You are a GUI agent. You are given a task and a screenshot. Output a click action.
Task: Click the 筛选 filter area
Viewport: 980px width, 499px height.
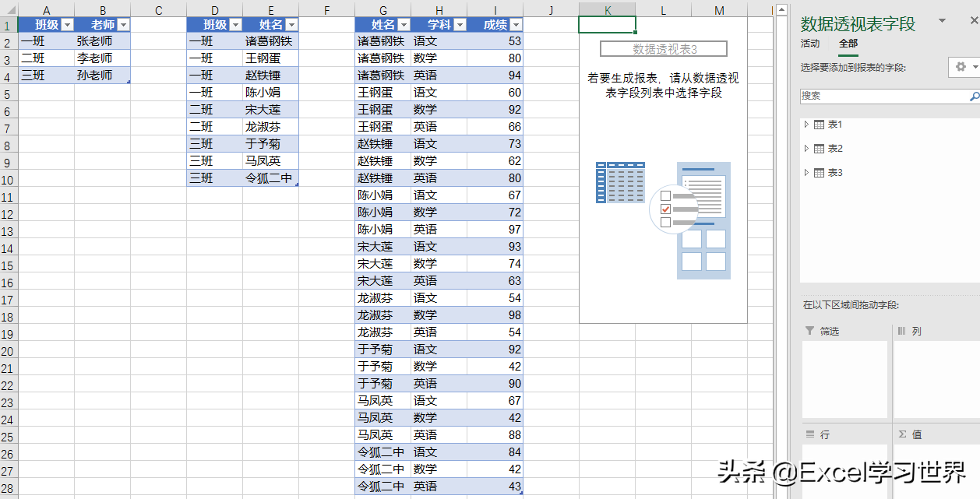pos(844,379)
